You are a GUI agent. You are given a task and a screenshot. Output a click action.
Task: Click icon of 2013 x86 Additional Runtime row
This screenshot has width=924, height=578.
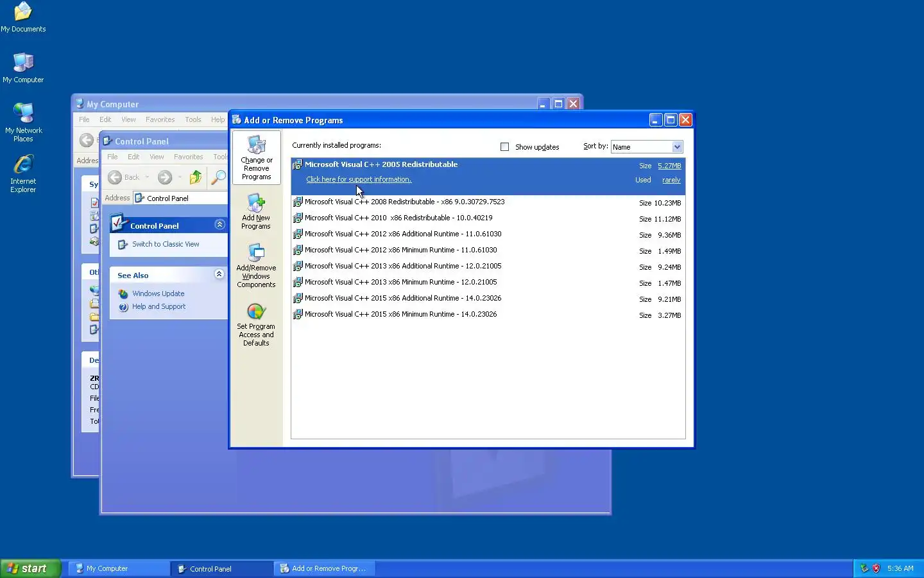[x=298, y=267]
